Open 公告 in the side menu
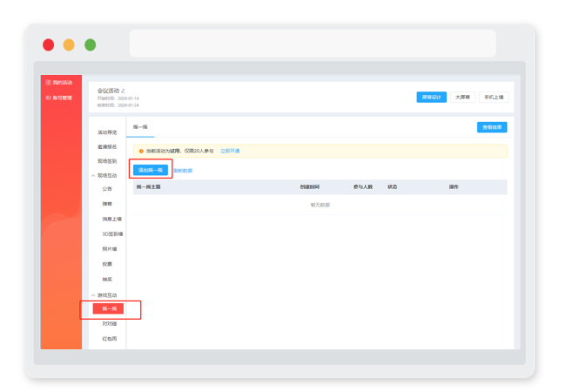566x392 pixels. (x=107, y=189)
